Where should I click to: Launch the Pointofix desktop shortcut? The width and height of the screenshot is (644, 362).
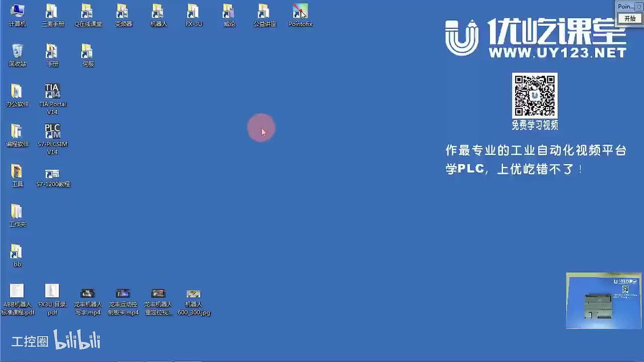(x=300, y=15)
